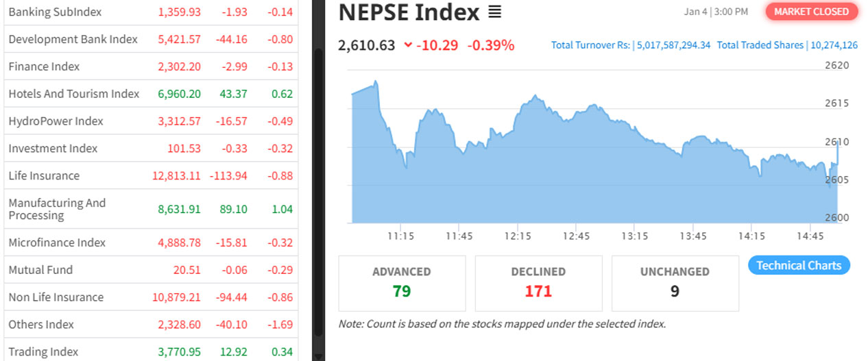Click the Trading Index entry

pyautogui.click(x=43, y=352)
